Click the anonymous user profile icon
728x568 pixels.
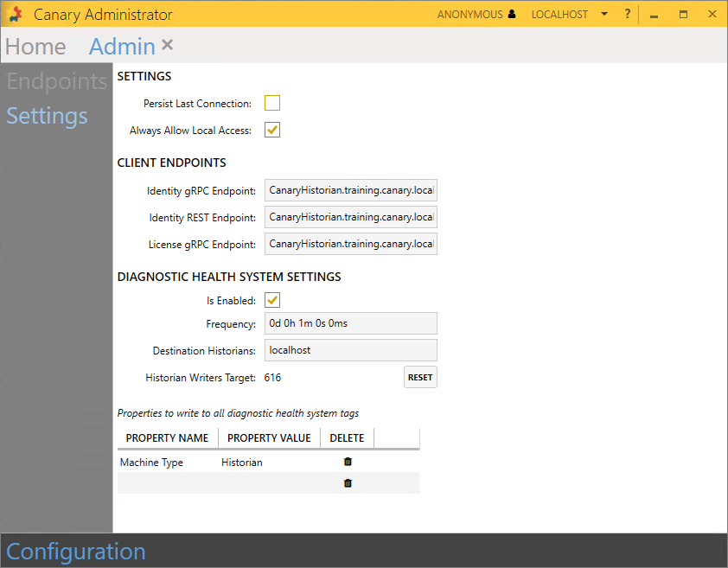(512, 15)
